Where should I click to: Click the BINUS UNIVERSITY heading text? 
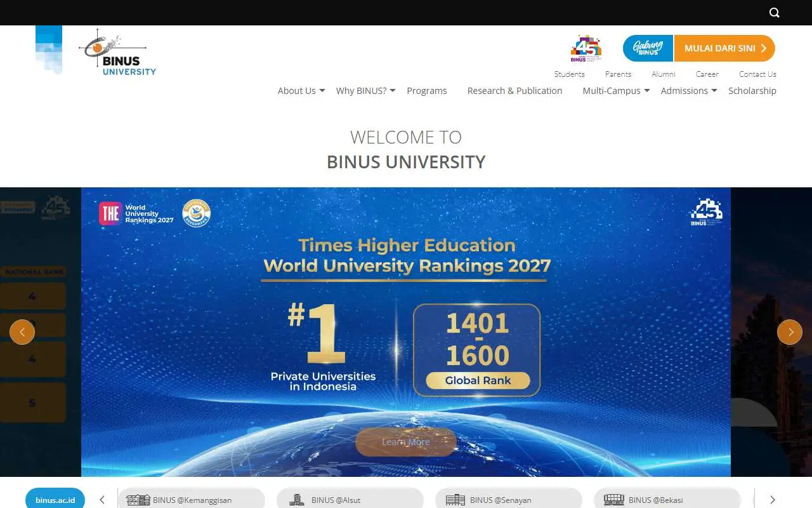(406, 162)
